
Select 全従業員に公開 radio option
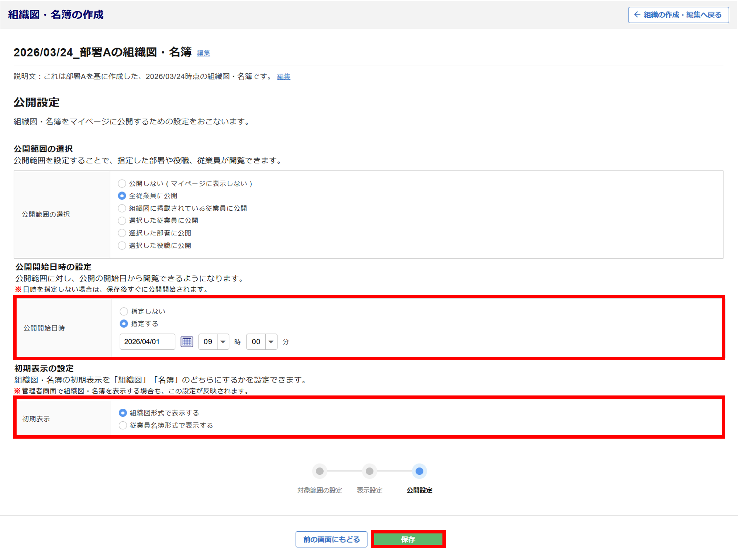tap(122, 196)
